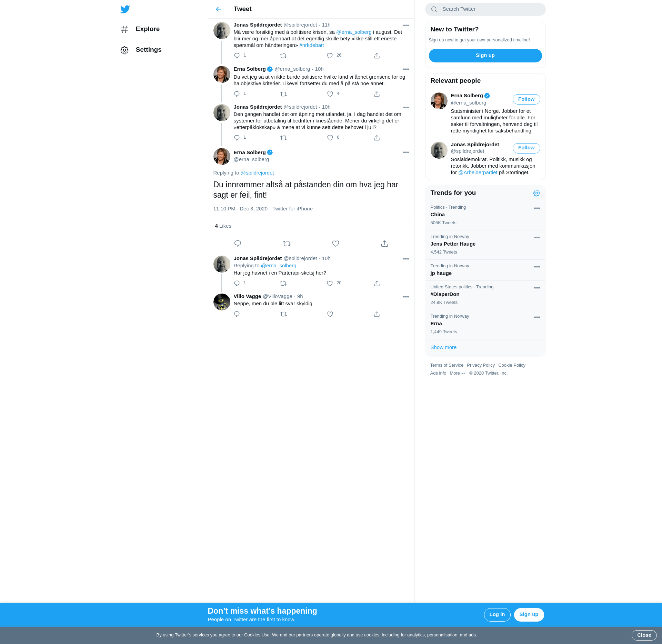Reply to Jonas's tweet about etterpåklokskap
This screenshot has height=644, width=662.
click(x=237, y=138)
